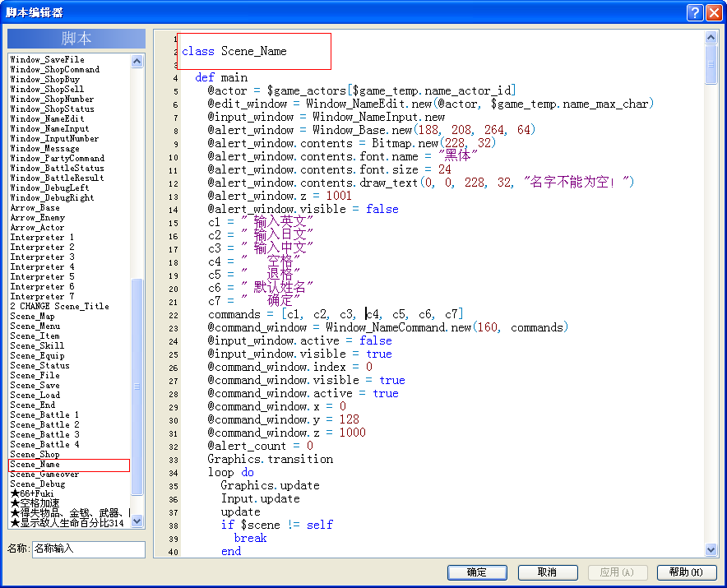The image size is (727, 588).
Task: Click 'def main' code line
Action: (x=221, y=77)
